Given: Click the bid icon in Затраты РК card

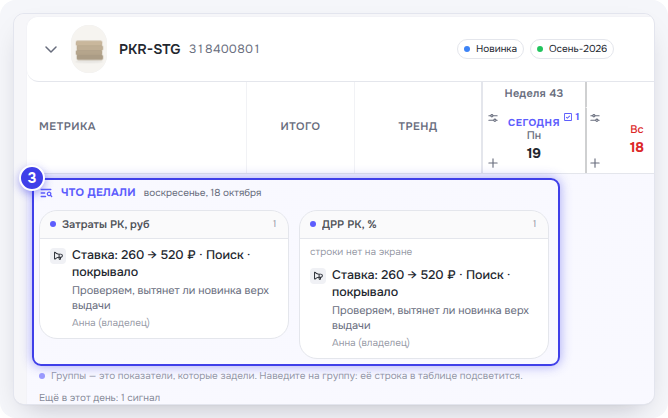Looking at the screenshot, I should (x=58, y=256).
